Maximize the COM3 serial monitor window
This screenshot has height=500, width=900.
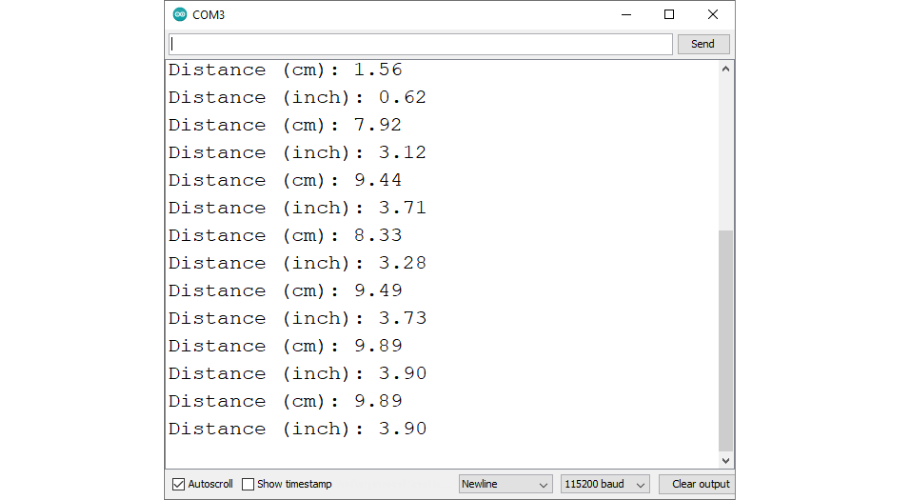coord(669,15)
